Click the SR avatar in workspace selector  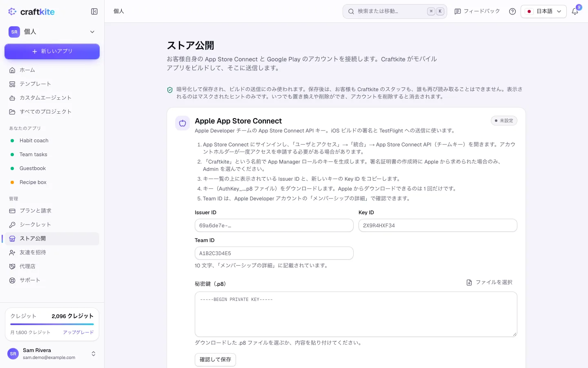click(x=14, y=32)
